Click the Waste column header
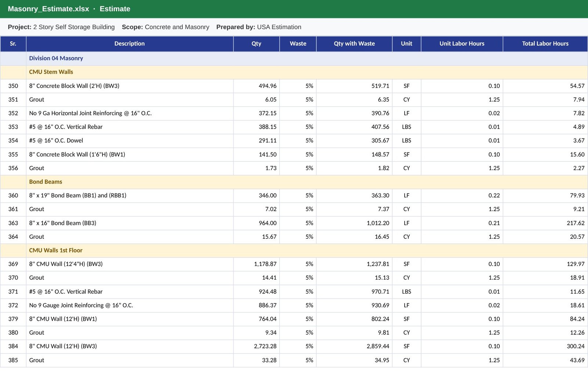 [298, 44]
